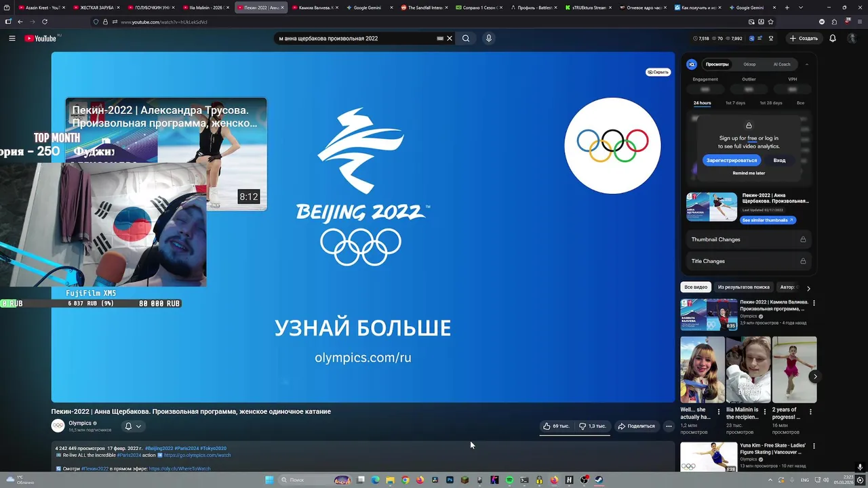Viewport: 868px width, 488px height.
Task: Select Из результатов поиска chip
Action: click(x=744, y=287)
